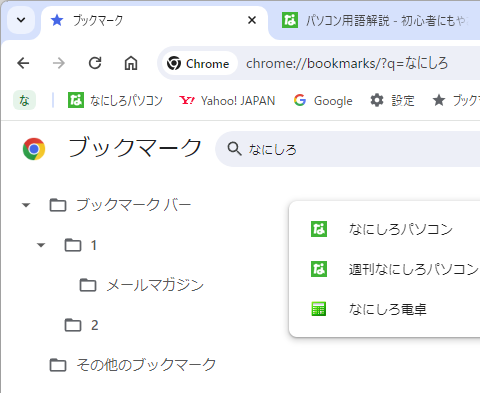The image size is (480, 393).
Task: Focus the chrome://bookmarks address bar
Action: (347, 63)
